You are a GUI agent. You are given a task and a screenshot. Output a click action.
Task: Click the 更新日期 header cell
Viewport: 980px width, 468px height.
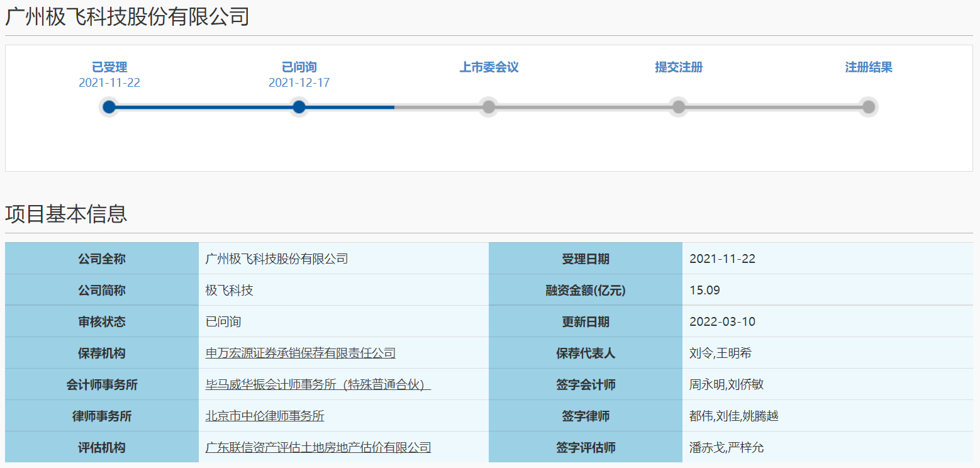(586, 321)
